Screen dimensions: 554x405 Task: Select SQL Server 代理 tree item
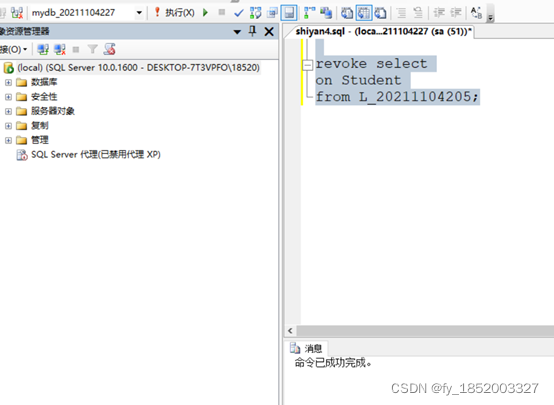(x=96, y=155)
